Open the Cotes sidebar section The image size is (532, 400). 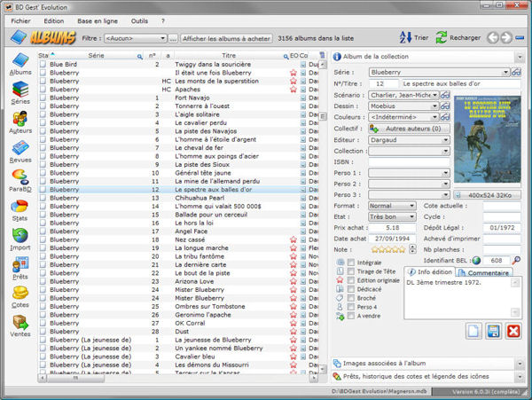tap(20, 297)
